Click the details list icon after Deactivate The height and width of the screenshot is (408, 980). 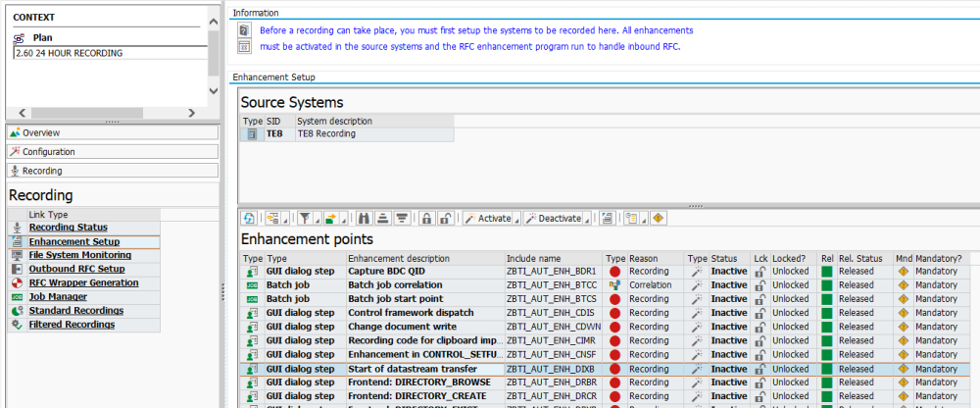click(x=606, y=219)
